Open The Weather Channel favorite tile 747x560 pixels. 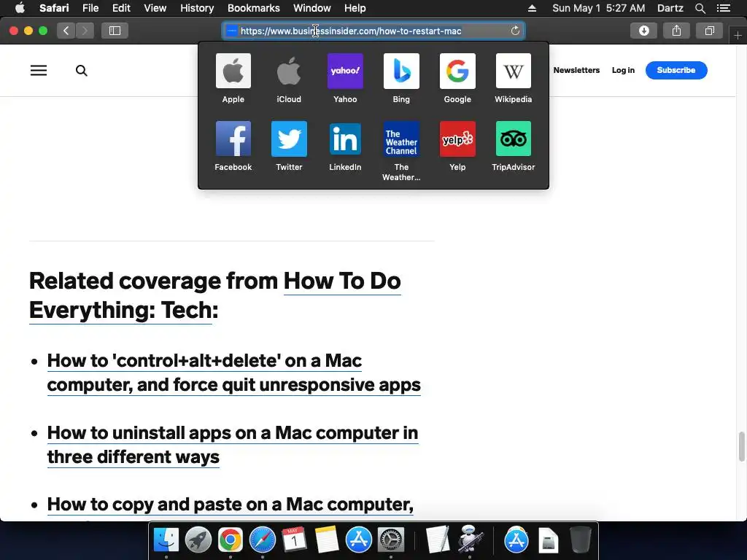click(x=401, y=151)
